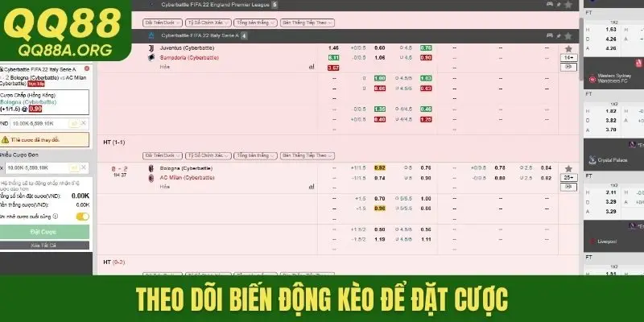
Task: Click the Bologna team logo
Action: click(151, 168)
